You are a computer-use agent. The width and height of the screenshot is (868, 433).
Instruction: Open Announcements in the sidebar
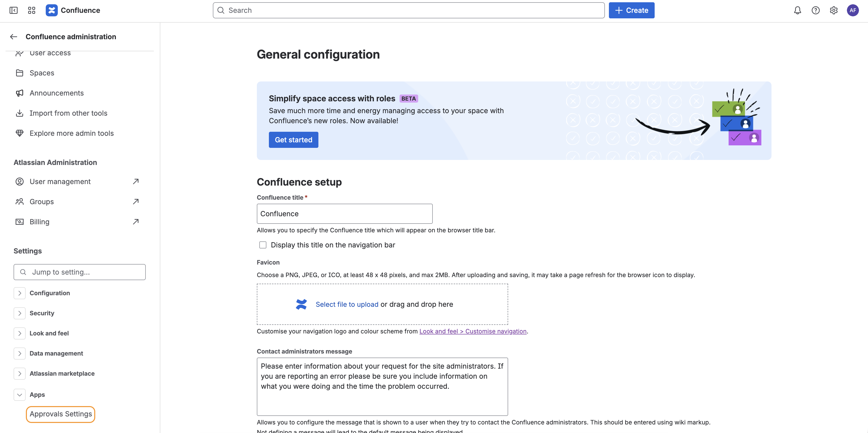pos(56,93)
